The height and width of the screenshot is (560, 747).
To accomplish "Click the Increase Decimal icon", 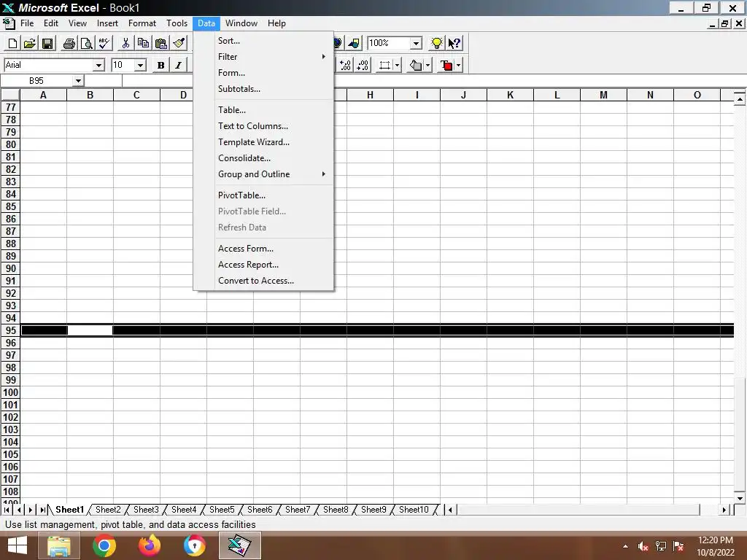I will coord(346,65).
